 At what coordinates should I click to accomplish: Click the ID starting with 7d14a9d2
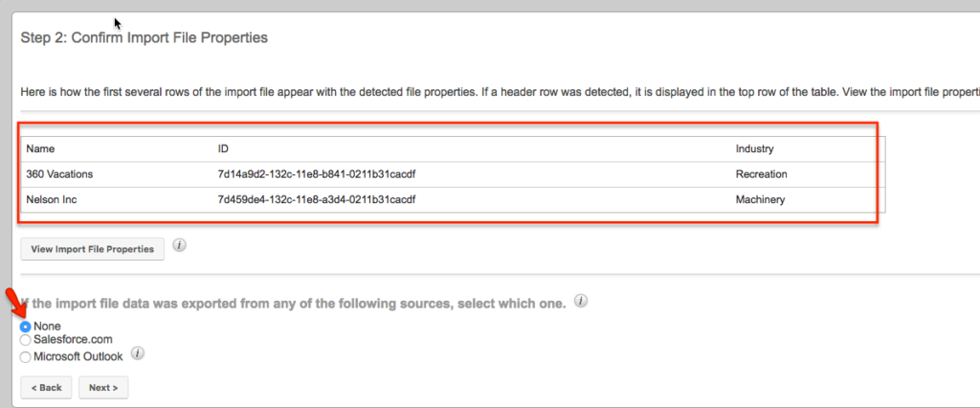pyautogui.click(x=316, y=174)
